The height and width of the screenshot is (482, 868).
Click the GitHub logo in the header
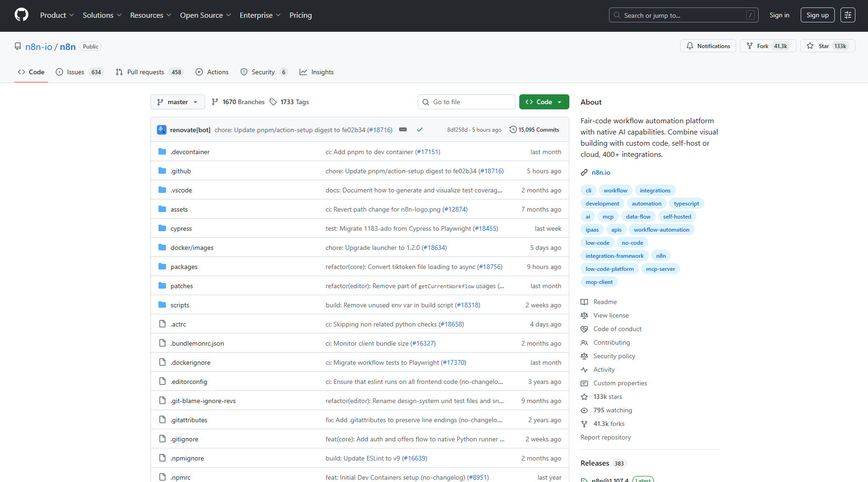pos(21,14)
